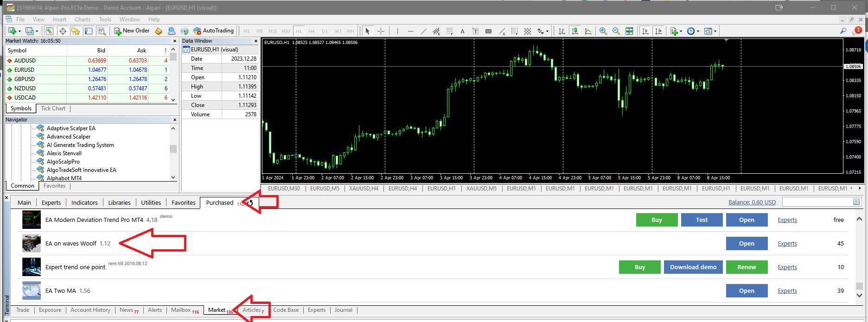This screenshot has width=868, height=322.
Task: Select the text label A tool
Action: (x=462, y=31)
